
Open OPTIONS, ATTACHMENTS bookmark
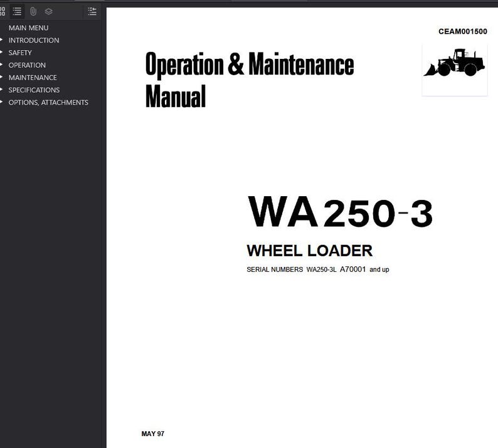[48, 103]
